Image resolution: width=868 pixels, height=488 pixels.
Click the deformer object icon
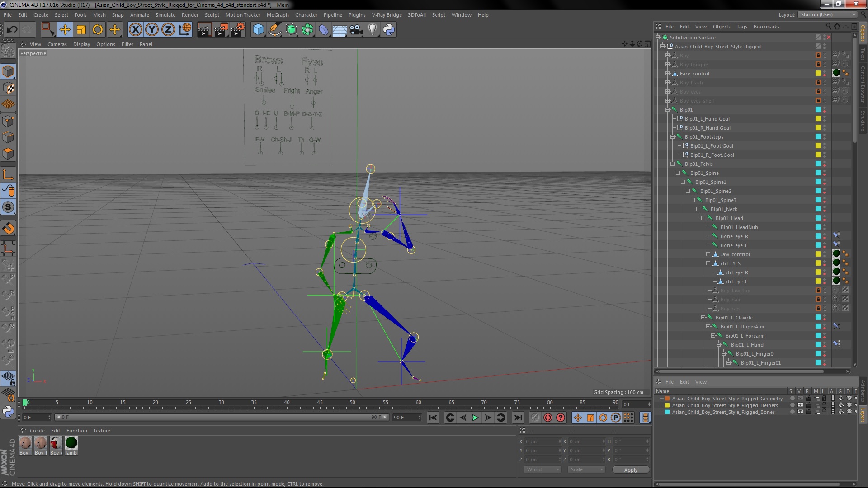[324, 30]
